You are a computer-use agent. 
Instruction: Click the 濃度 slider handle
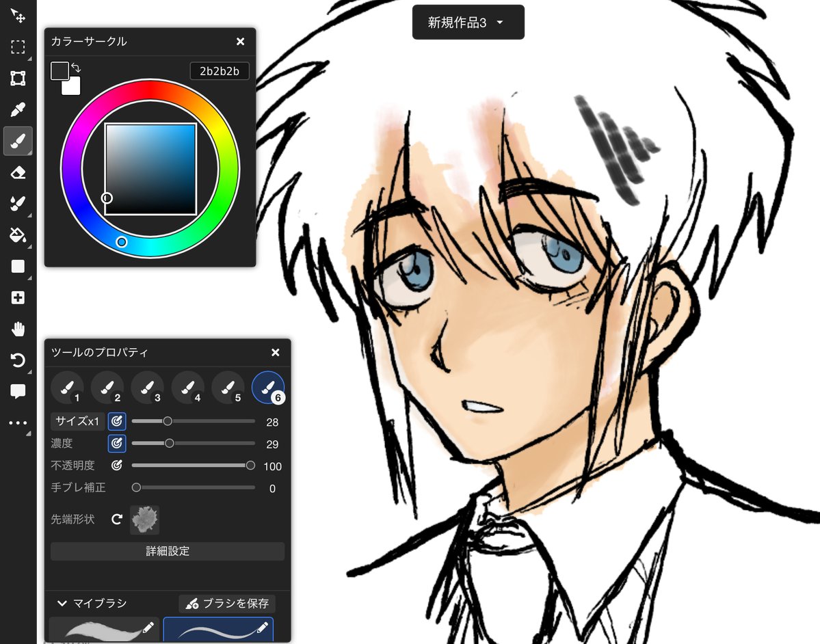click(170, 443)
